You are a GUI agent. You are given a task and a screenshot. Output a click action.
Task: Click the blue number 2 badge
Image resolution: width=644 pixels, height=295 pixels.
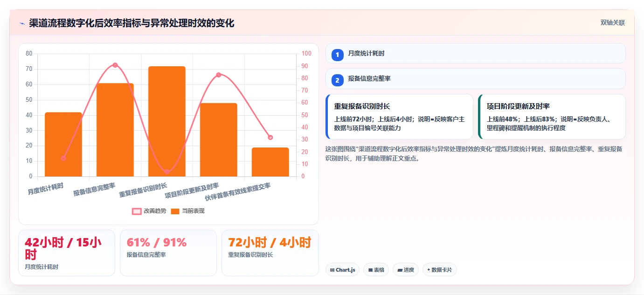click(x=338, y=80)
